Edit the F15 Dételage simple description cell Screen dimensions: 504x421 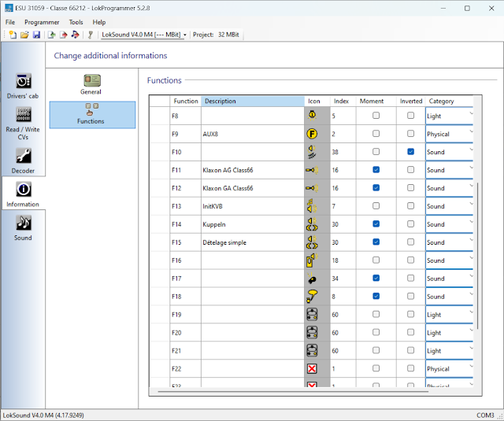click(x=253, y=242)
